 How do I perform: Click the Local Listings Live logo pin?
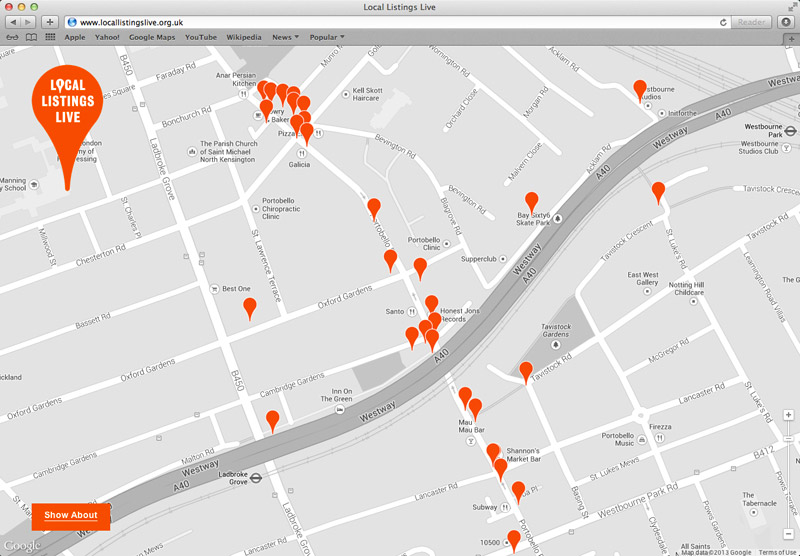point(67,127)
